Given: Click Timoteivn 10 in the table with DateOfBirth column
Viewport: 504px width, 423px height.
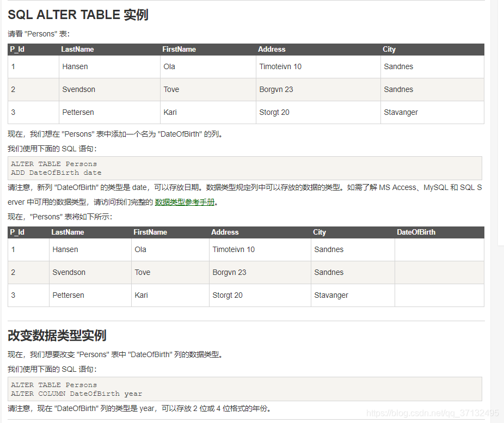Looking at the screenshot, I should (233, 249).
